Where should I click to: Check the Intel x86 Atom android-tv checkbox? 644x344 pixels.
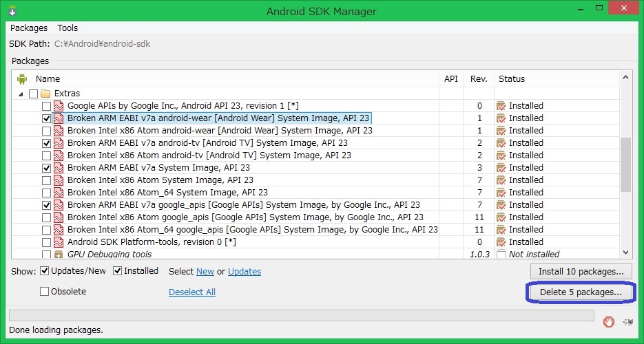tap(46, 155)
